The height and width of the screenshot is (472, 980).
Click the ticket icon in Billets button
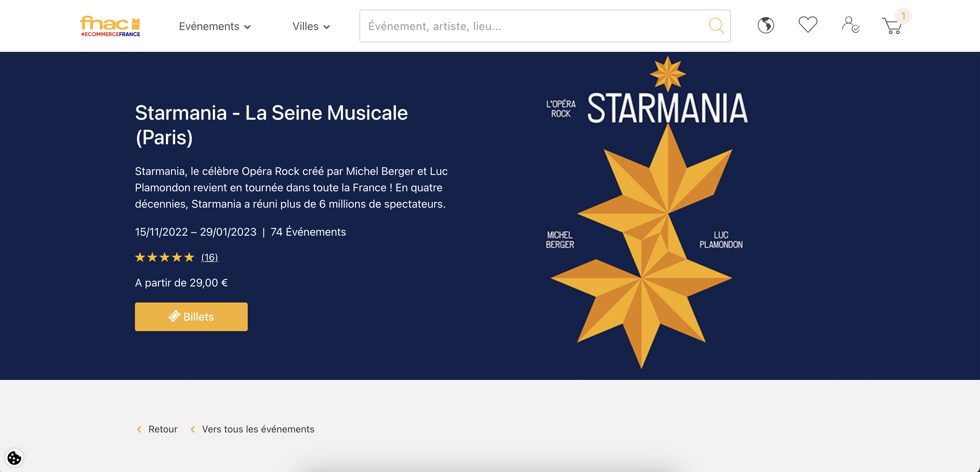point(174,316)
